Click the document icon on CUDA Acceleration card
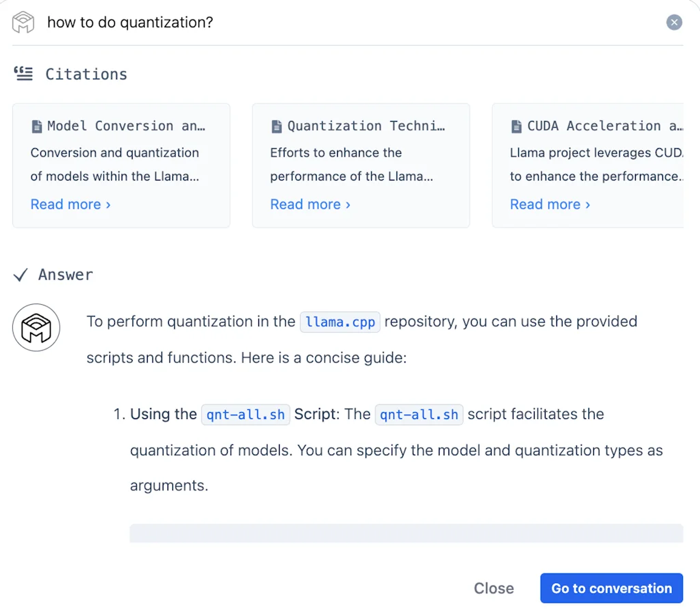Viewport: 700px width, 609px height. 517,125
